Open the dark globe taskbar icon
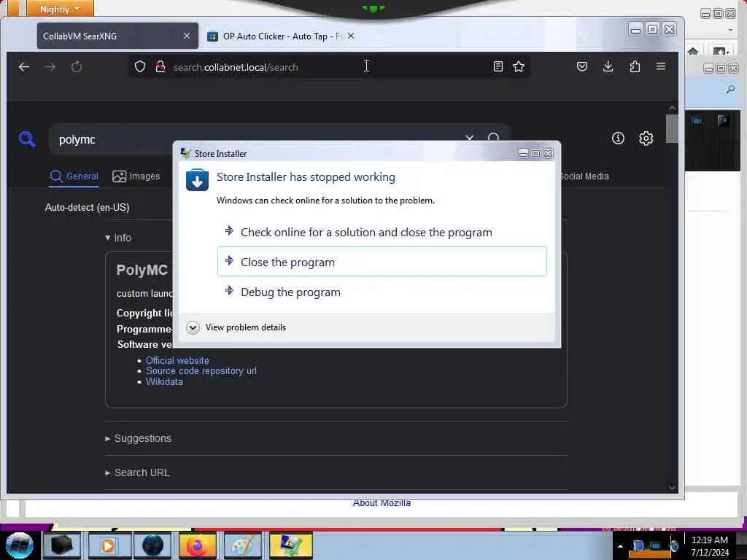747x560 pixels. point(152,545)
